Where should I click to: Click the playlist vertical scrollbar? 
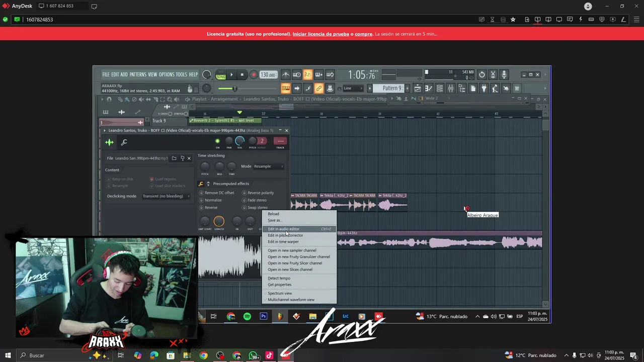(x=545, y=211)
